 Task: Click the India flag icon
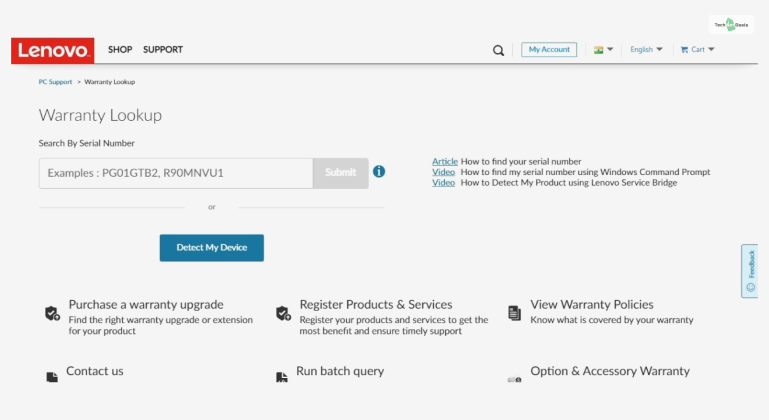[598, 50]
